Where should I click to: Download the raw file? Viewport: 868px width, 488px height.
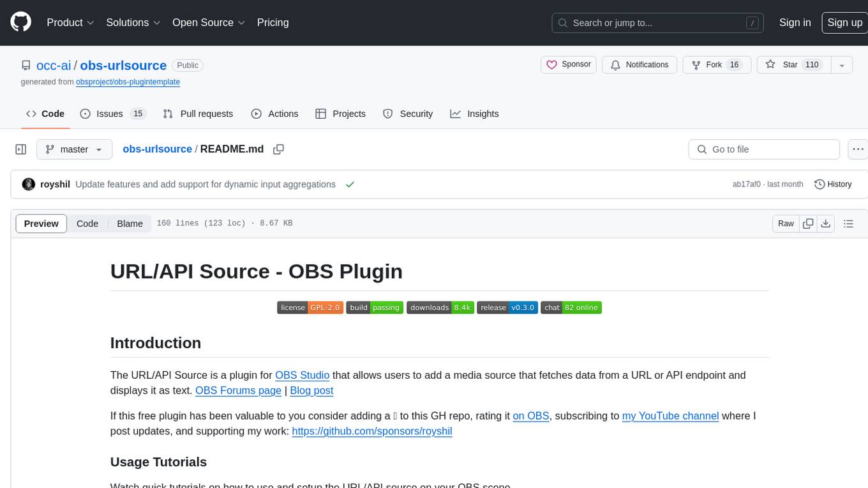pyautogui.click(x=826, y=224)
